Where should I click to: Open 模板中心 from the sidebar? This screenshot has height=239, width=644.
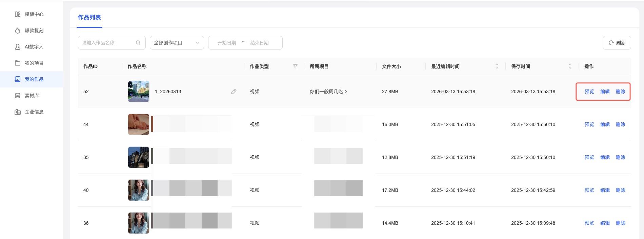(x=34, y=14)
